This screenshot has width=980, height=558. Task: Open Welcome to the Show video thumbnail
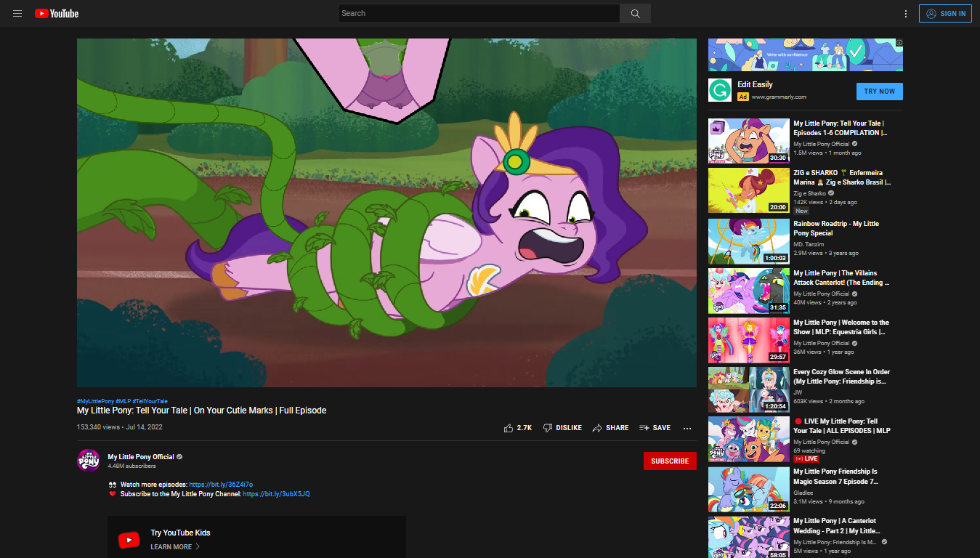coord(749,340)
